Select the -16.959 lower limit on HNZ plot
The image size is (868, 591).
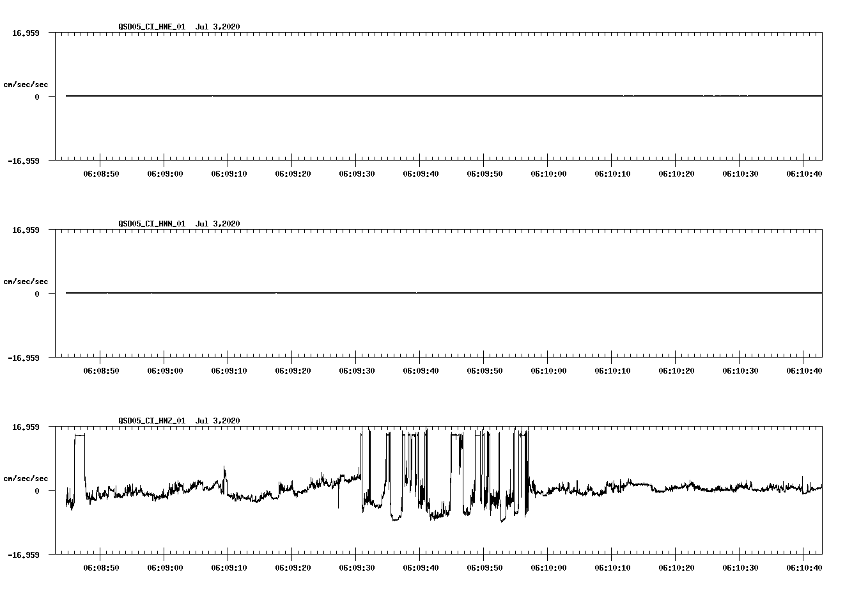tap(24, 555)
